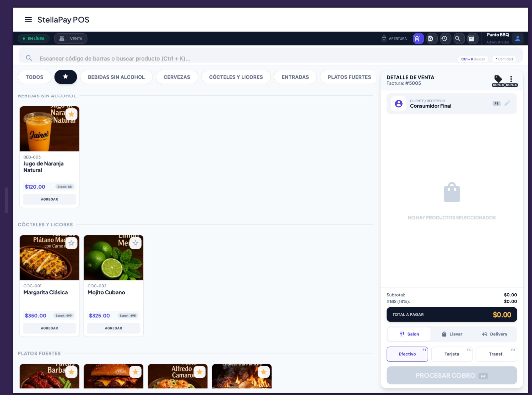Image resolution: width=532 pixels, height=395 pixels.
Task: Click the Stock: 495 badge on Mojito Cubano
Action: tap(128, 316)
